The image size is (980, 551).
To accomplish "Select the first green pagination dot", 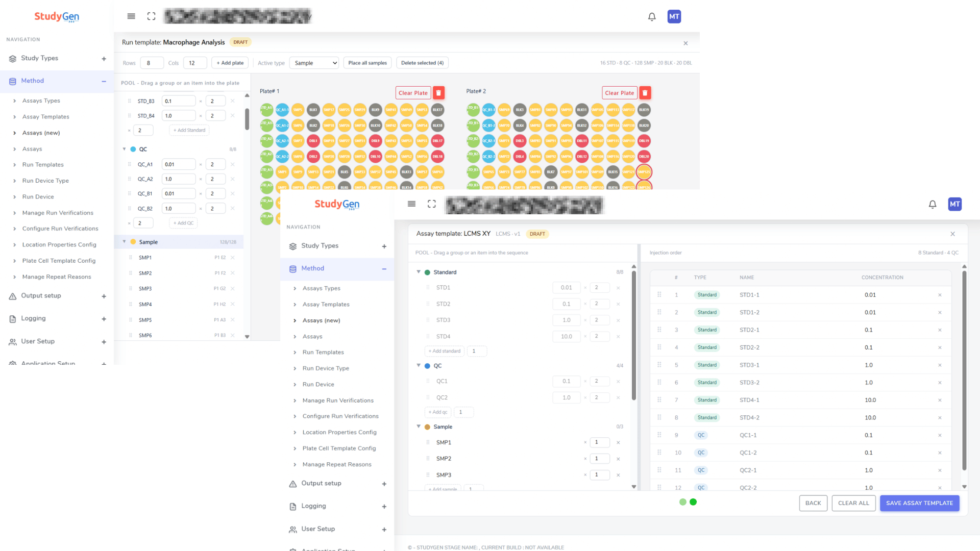I will (683, 502).
